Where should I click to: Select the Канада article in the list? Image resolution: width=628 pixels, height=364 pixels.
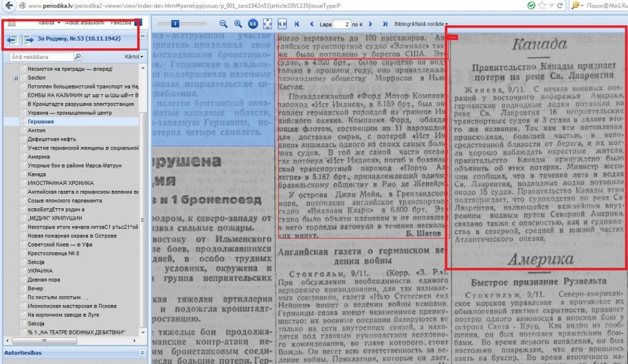tap(37, 174)
